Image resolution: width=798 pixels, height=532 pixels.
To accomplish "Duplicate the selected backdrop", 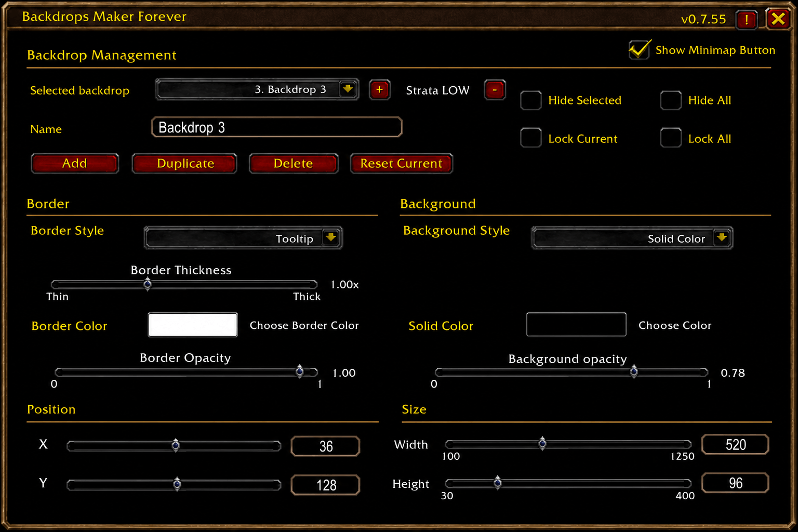I will [x=185, y=164].
